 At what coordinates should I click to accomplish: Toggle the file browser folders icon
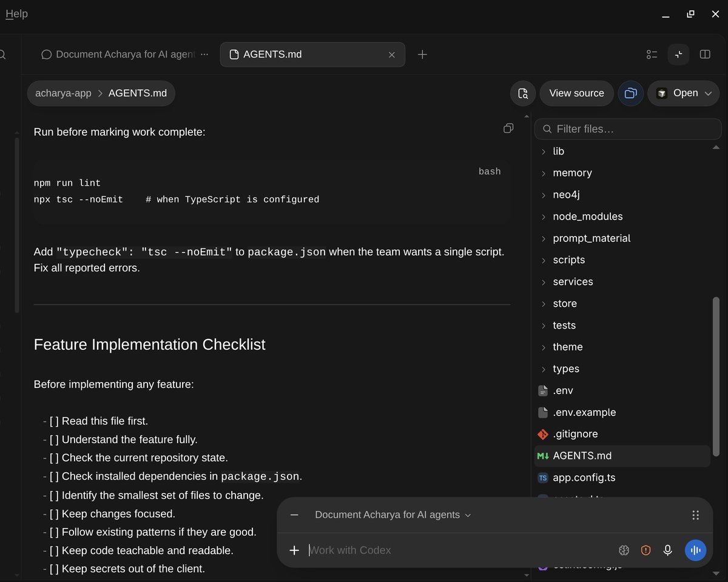pyautogui.click(x=631, y=93)
